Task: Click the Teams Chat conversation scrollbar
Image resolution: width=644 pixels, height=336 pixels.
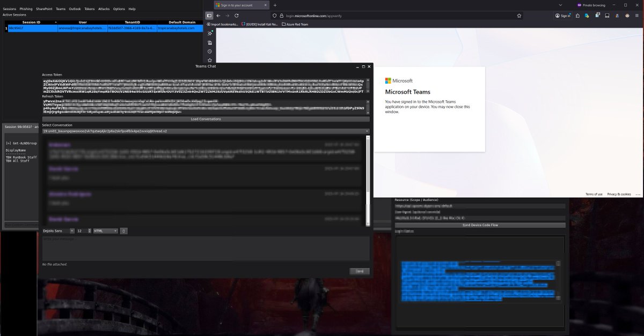Action: click(368, 181)
